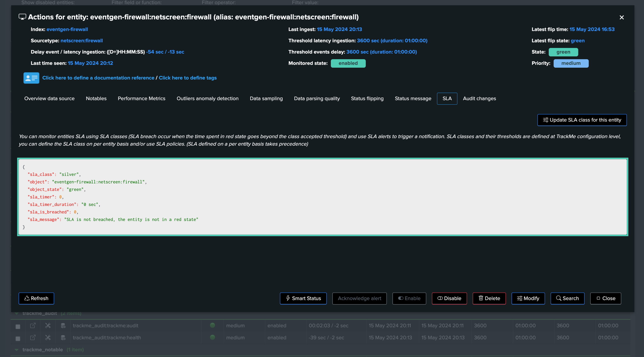Screen dimensions: 644x357
Task: Click Update SLA class for this entity
Action: pos(582,120)
